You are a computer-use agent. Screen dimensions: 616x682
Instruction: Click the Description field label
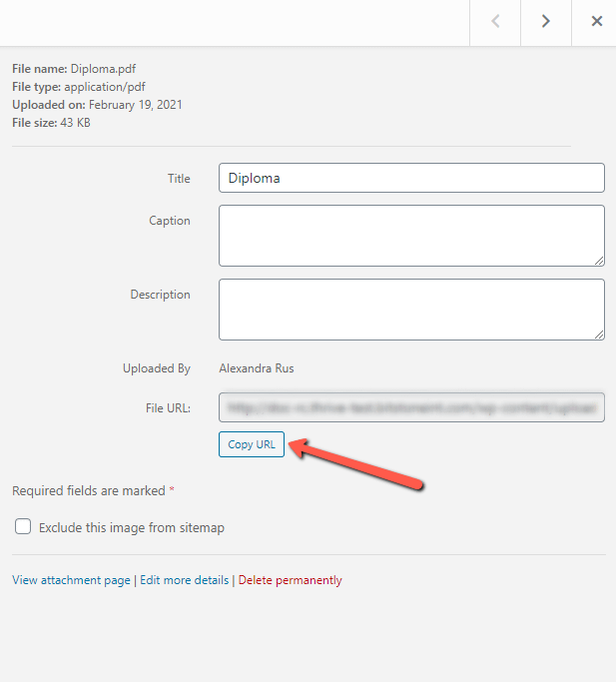point(160,295)
